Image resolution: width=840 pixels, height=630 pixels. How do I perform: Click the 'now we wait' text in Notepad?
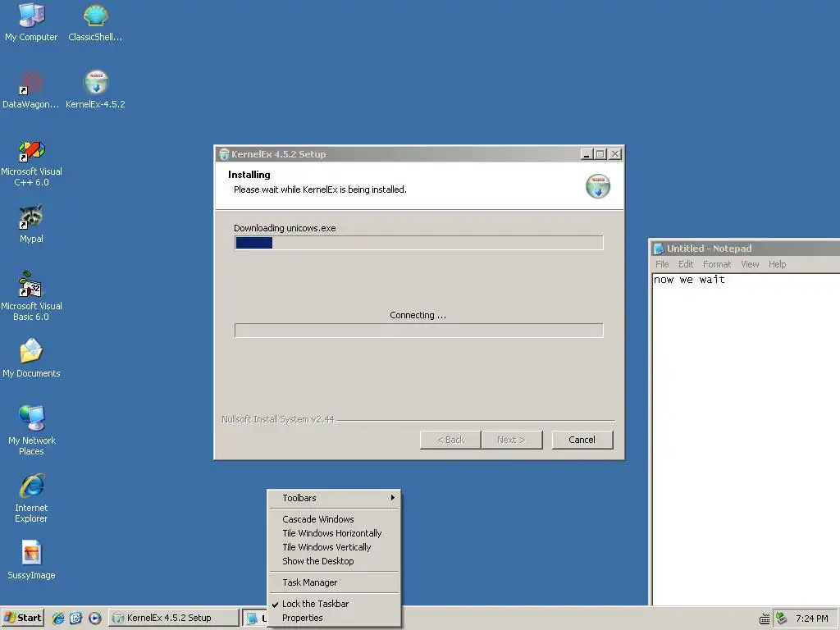pos(689,279)
